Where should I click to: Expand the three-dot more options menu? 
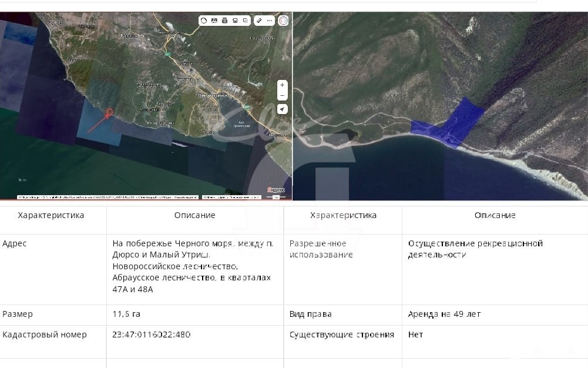pyautogui.click(x=270, y=21)
